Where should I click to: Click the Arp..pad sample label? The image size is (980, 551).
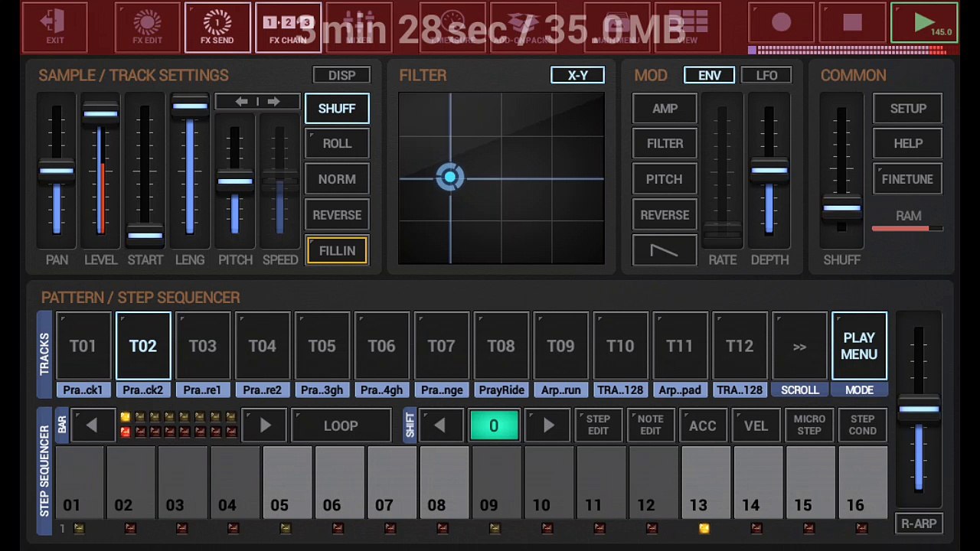(680, 390)
